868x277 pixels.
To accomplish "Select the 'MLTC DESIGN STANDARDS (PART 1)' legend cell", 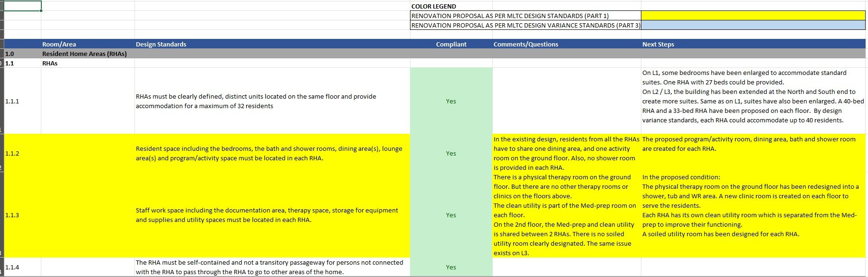I will (525, 16).
